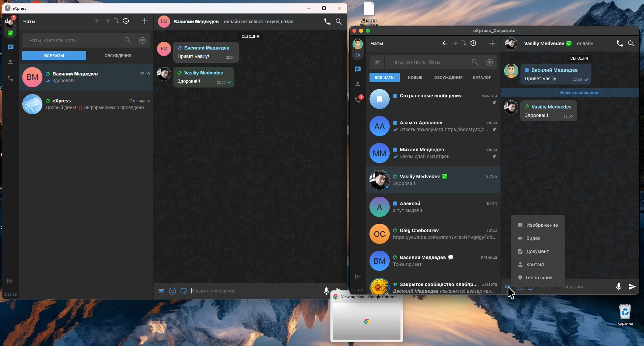Open the chat with Oleg Chebotarev

click(x=433, y=234)
